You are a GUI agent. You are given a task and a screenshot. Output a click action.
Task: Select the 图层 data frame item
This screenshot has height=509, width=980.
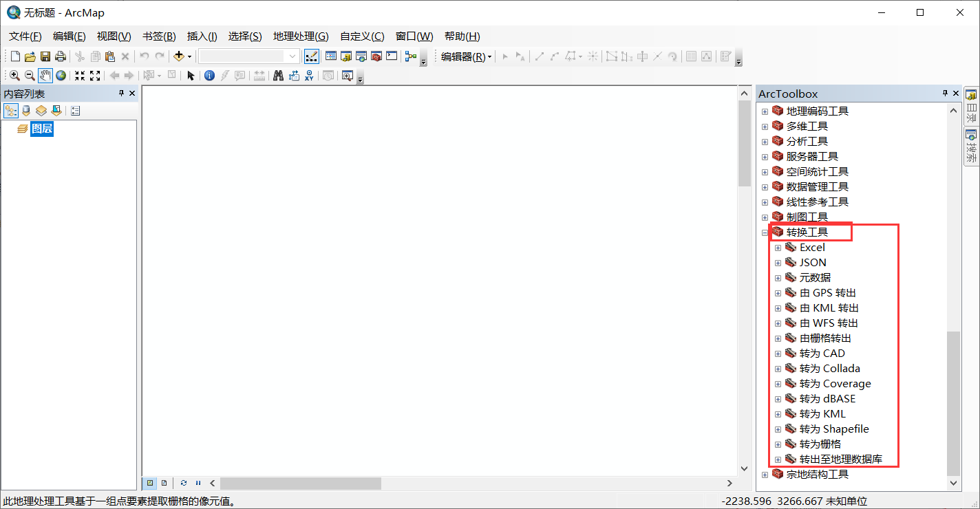coord(42,129)
